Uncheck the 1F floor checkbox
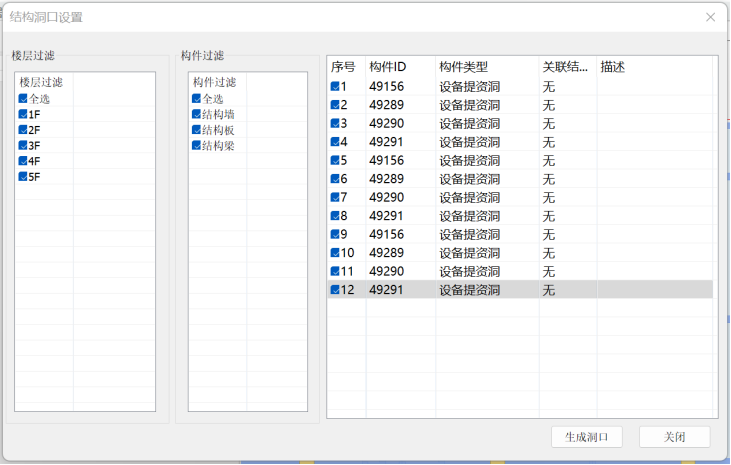The width and height of the screenshot is (731, 465). [x=23, y=114]
